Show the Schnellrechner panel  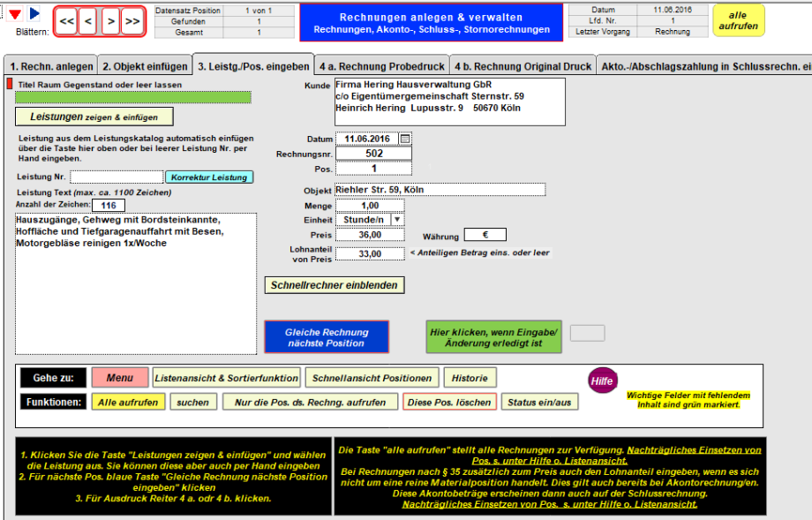click(335, 285)
